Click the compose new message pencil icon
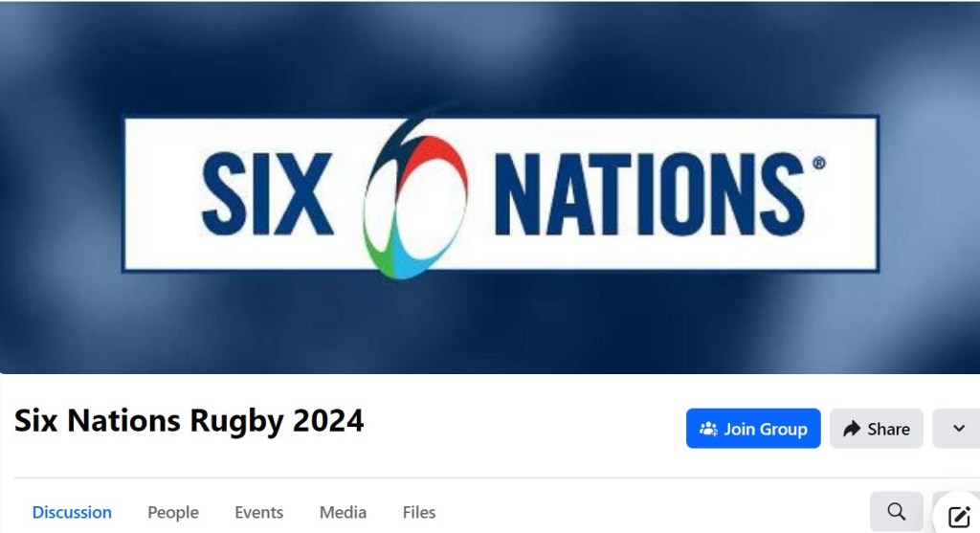 [x=959, y=516]
